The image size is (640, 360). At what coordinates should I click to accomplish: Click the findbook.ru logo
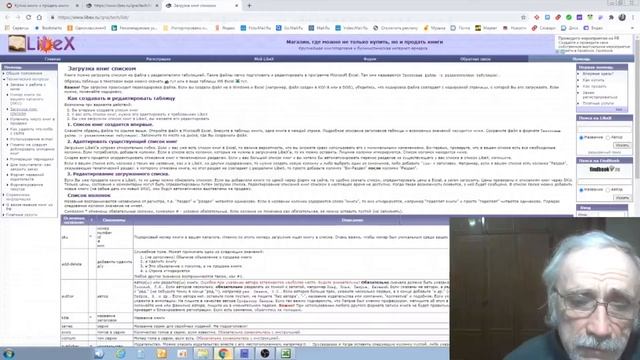[x=604, y=169]
